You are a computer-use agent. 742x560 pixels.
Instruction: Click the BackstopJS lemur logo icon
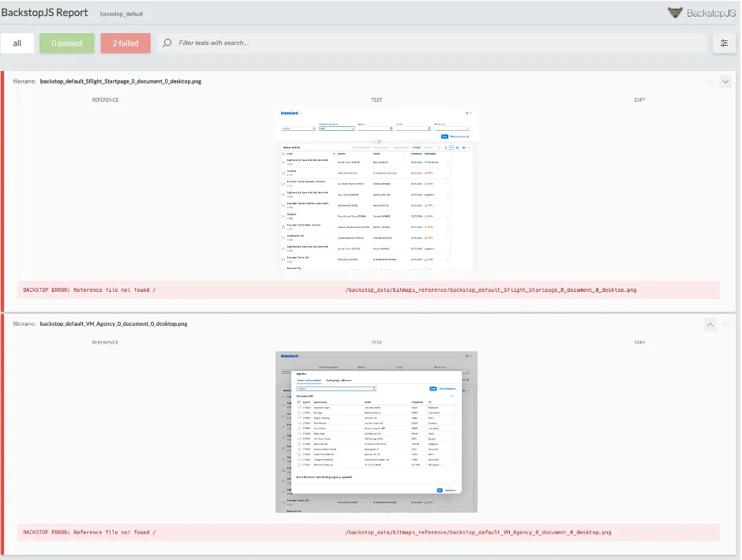[x=675, y=13]
